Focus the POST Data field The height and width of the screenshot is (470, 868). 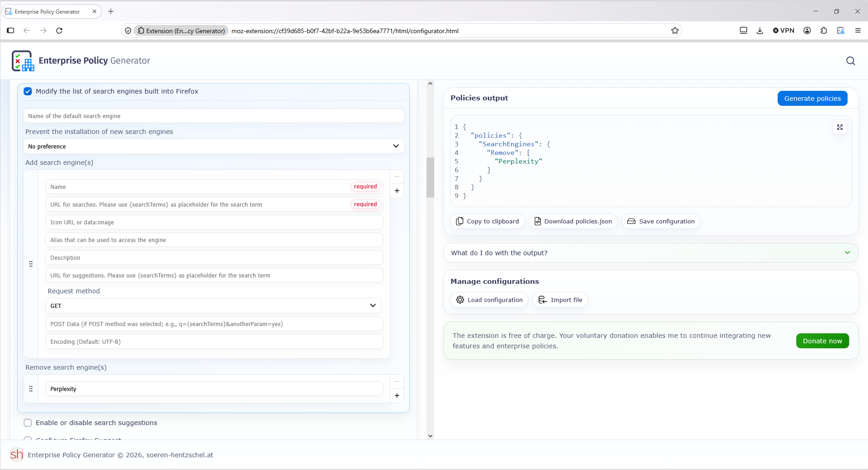(x=214, y=324)
